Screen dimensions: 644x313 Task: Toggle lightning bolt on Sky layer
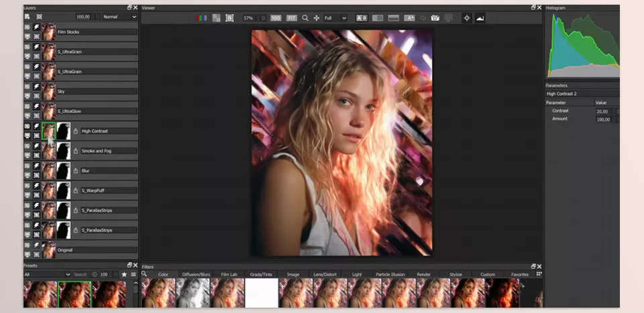click(x=36, y=86)
